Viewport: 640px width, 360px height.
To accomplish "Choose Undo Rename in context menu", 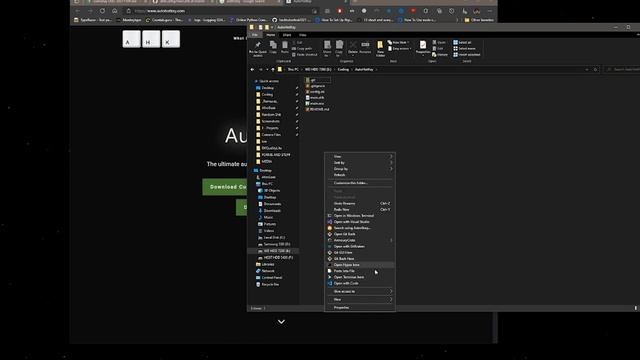I will (360, 203).
